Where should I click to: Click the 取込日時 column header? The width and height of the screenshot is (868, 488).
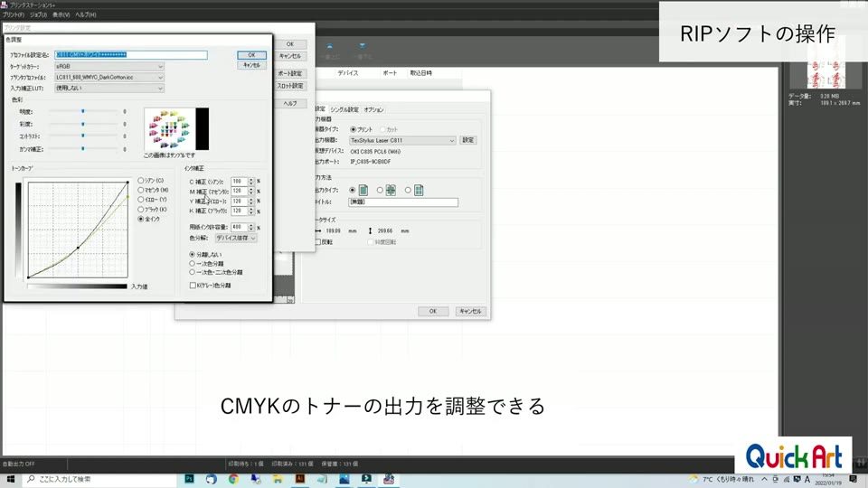(x=420, y=73)
